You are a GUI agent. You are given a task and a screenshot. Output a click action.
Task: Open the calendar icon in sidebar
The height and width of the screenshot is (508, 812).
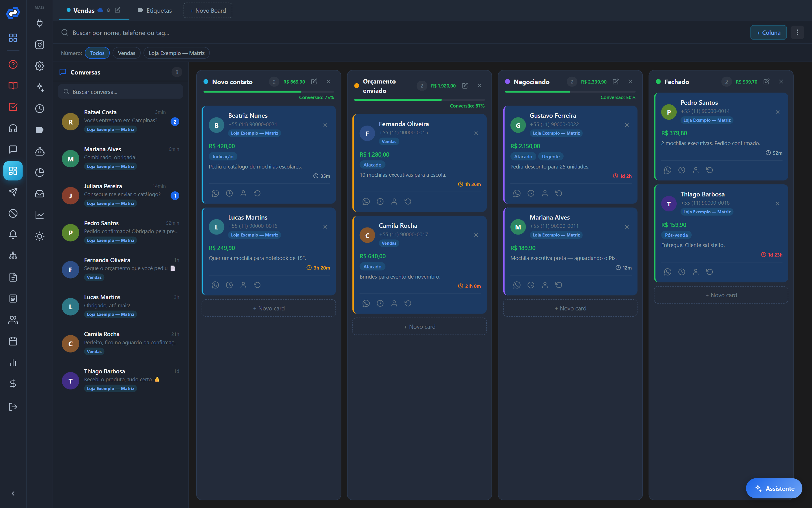(x=13, y=341)
